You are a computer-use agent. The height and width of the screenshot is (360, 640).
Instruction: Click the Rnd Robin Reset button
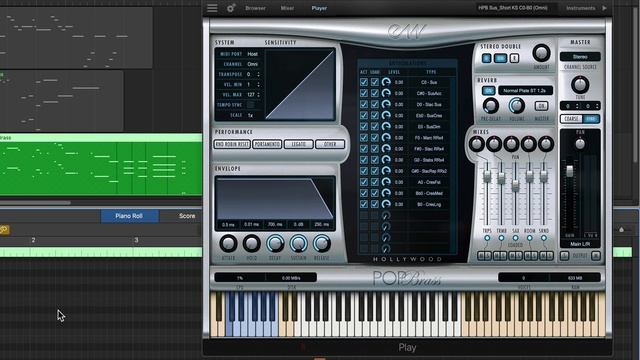(232, 144)
